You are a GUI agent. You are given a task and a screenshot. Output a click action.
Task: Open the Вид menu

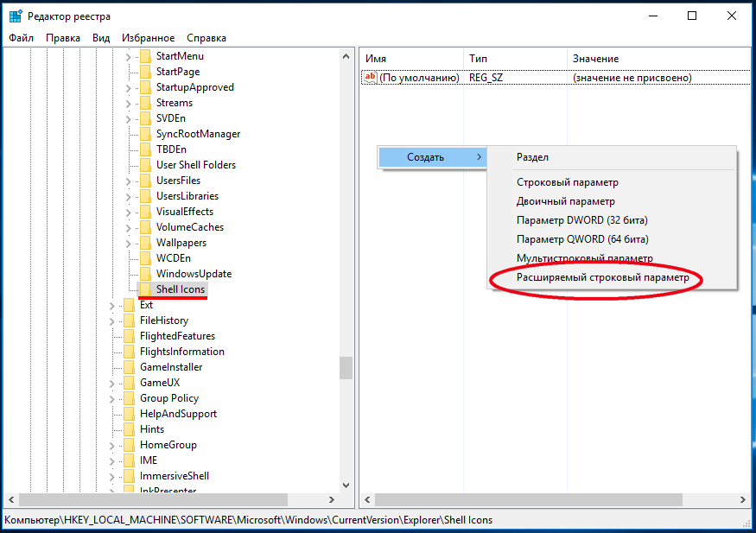pyautogui.click(x=101, y=38)
